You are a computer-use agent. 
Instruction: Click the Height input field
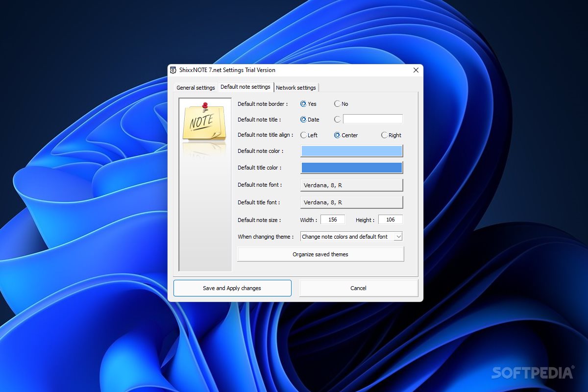tap(391, 220)
